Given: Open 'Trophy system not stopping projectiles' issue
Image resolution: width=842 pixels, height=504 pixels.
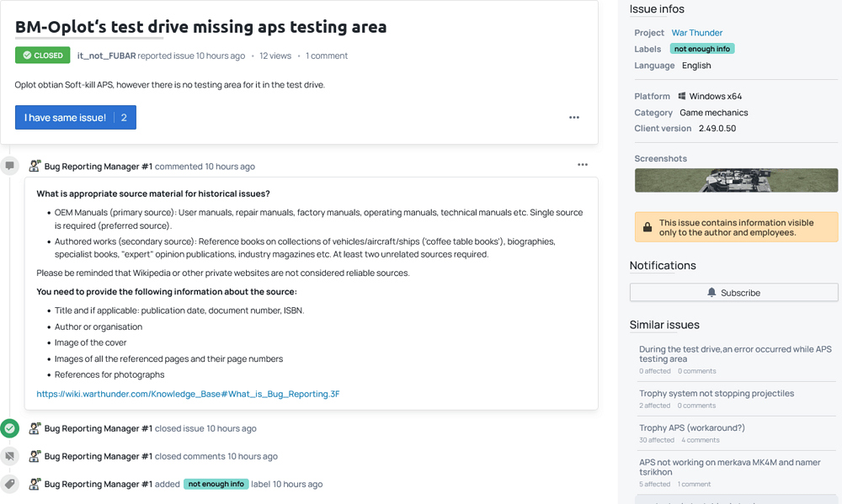Looking at the screenshot, I should 716,393.
